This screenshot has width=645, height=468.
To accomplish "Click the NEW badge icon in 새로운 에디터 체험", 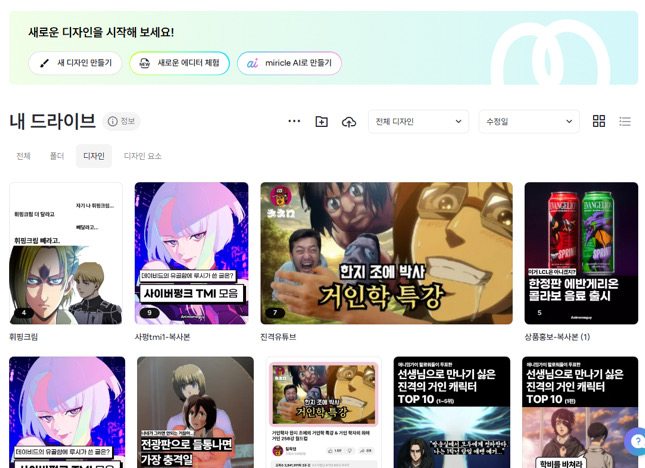I will 144,63.
